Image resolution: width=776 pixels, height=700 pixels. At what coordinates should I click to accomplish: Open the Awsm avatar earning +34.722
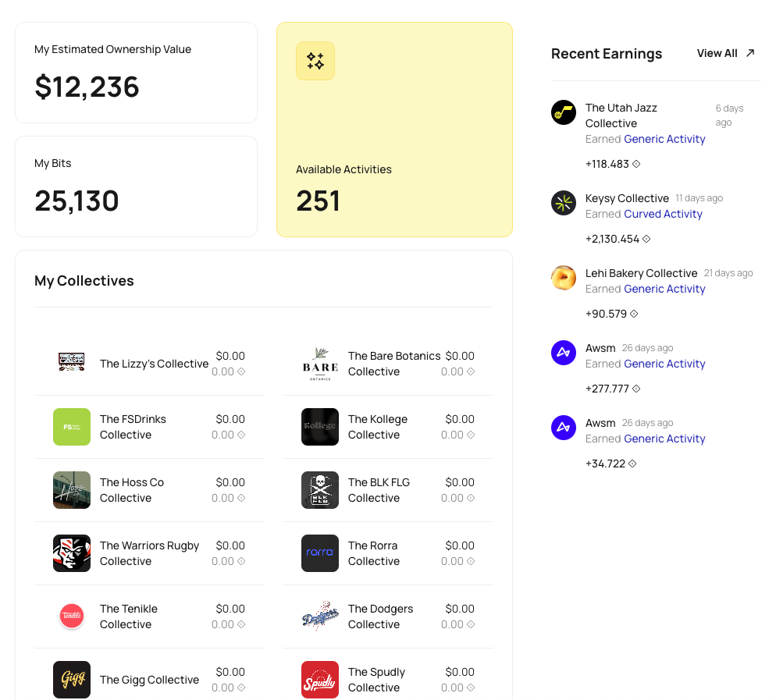point(564,428)
